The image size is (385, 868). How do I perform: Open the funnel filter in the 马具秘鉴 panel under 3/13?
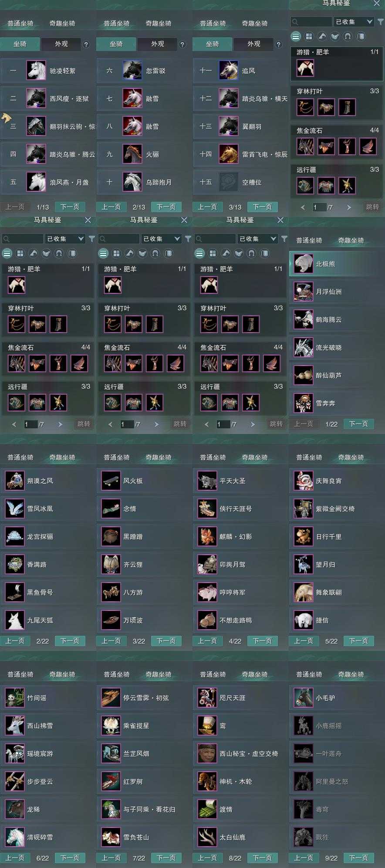click(284, 239)
